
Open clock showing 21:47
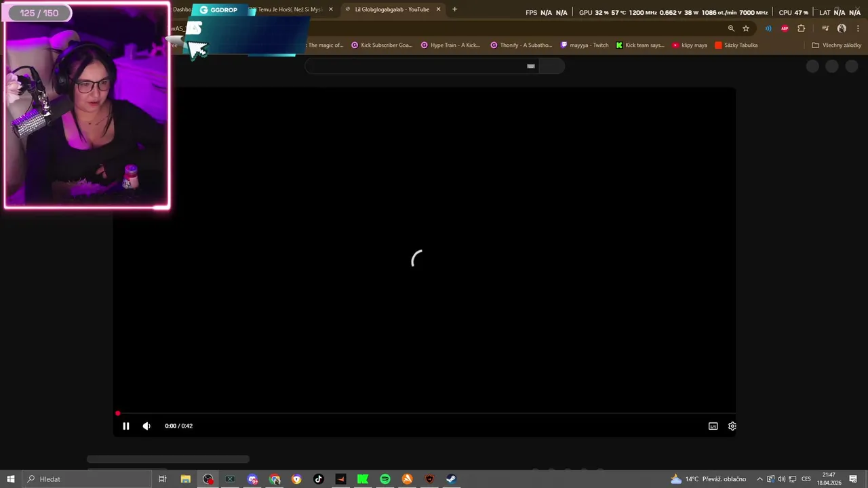click(x=829, y=479)
